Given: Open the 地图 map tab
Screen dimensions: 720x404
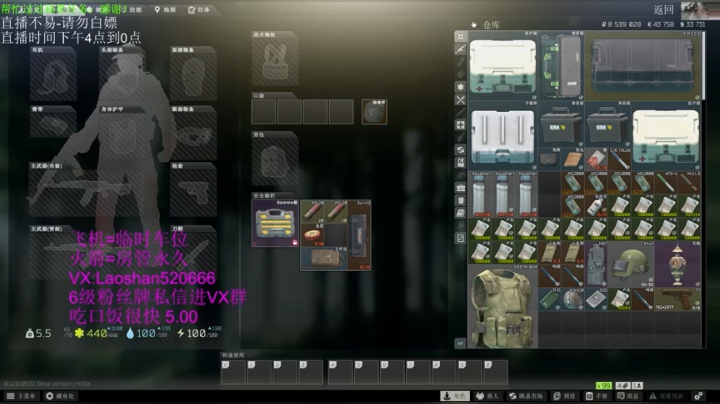Looking at the screenshot, I should (165, 10).
